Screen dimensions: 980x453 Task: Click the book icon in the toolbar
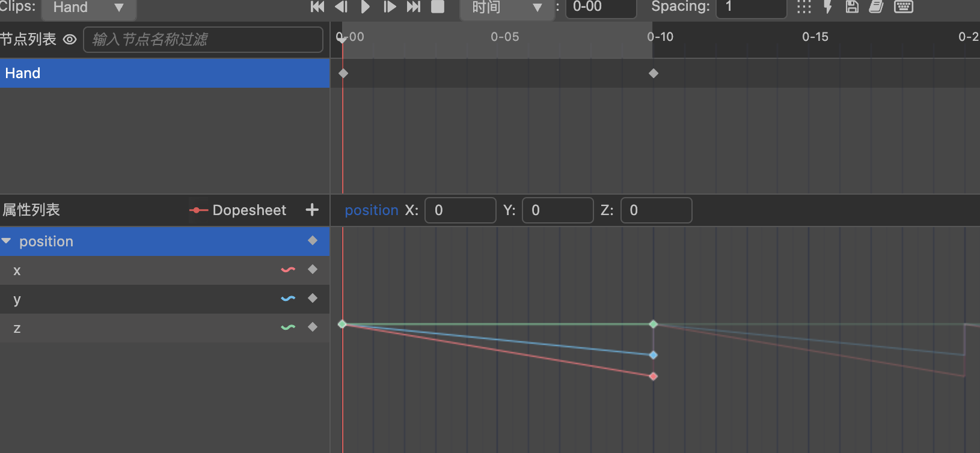[877, 7]
